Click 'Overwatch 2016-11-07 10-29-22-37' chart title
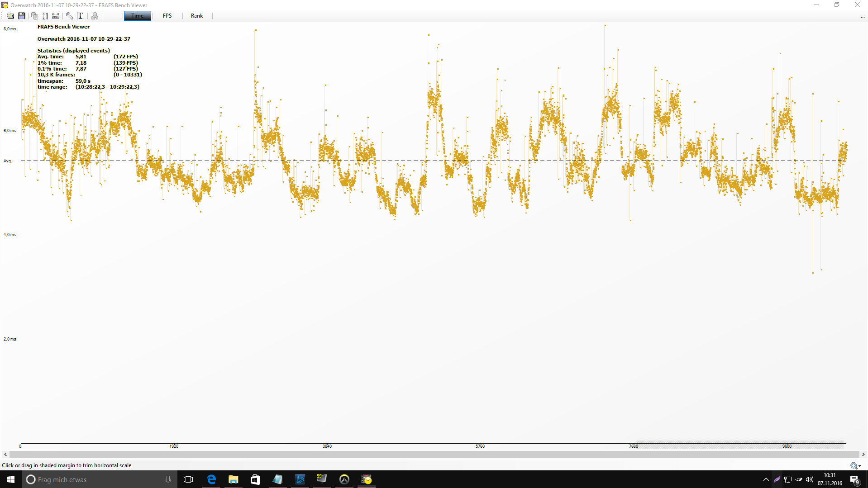Viewport: 868px width, 488px height. [84, 39]
